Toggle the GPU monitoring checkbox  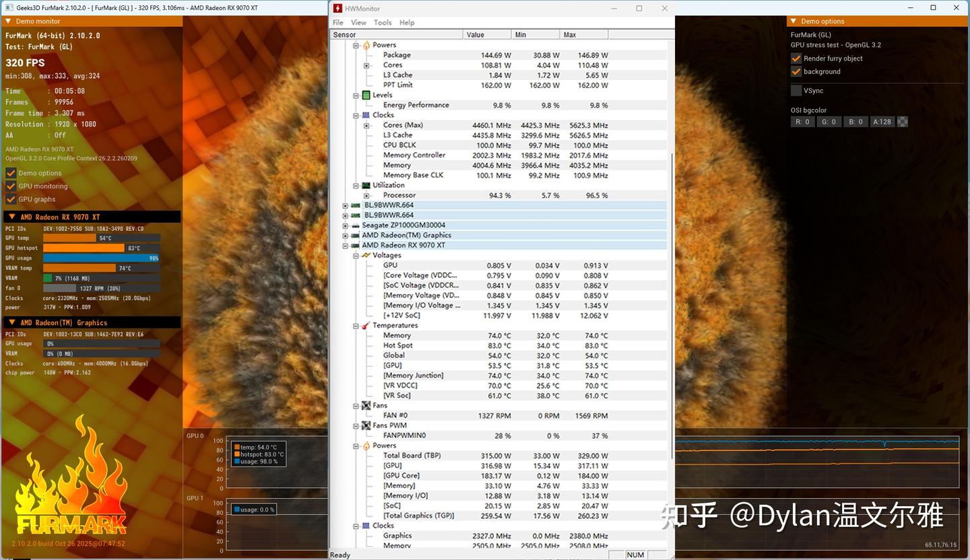coord(11,186)
